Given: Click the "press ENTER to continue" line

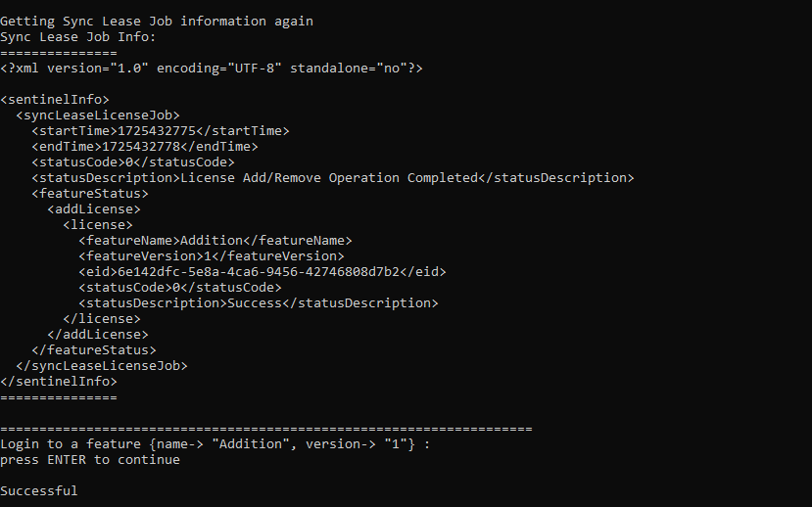Looking at the screenshot, I should pos(90,460).
